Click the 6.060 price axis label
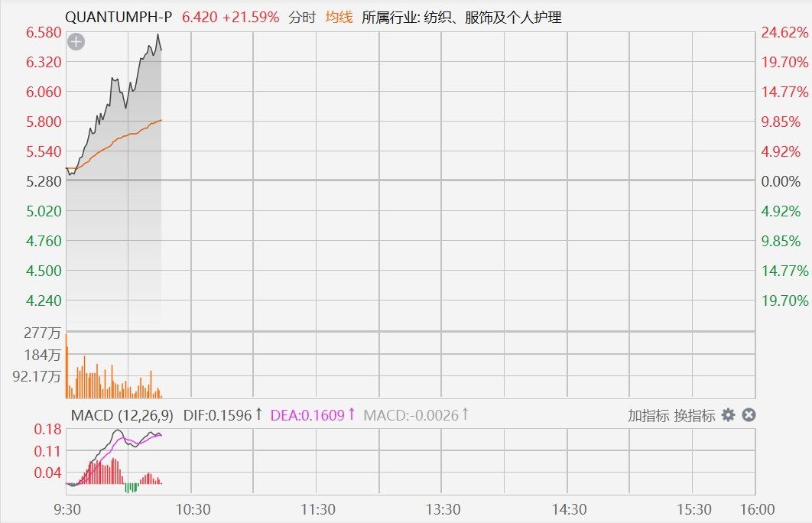Screen dimensions: 812x523 tap(44, 92)
